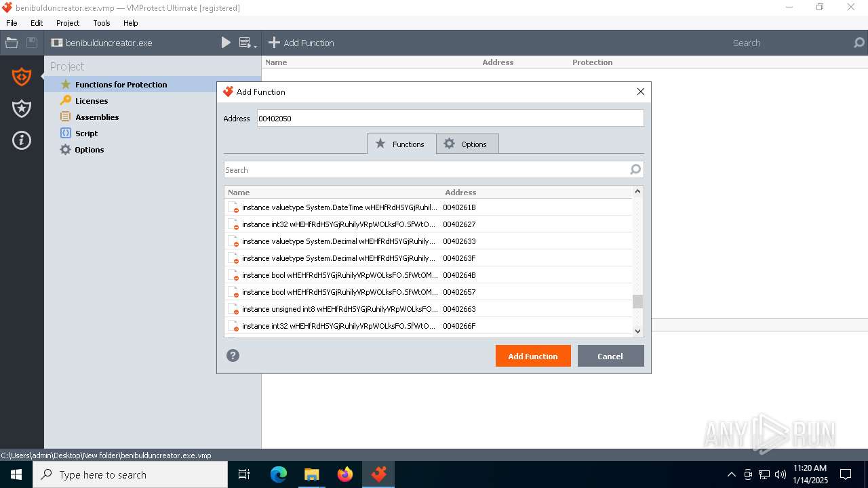Click the scrollbar up arrow in function list
The height and width of the screenshot is (488, 868).
(637, 192)
